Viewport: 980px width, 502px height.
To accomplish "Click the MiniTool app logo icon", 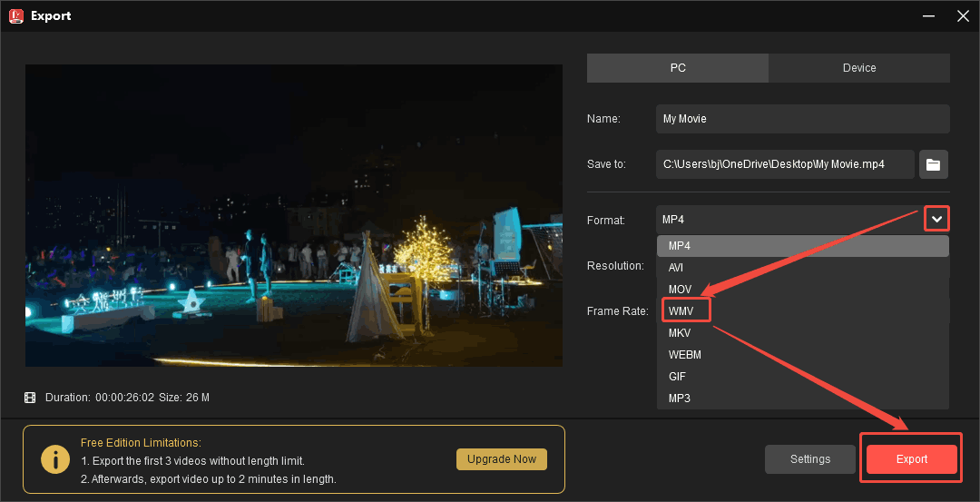I will coord(15,15).
